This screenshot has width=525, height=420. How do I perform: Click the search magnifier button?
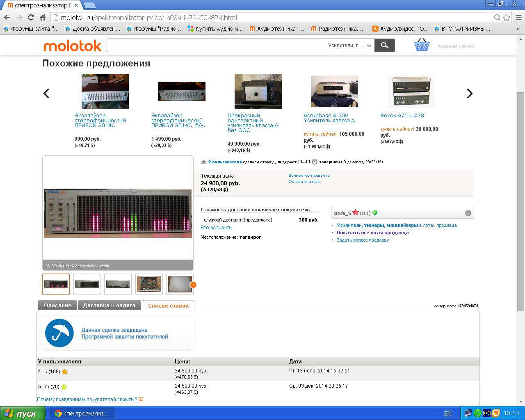coord(384,46)
